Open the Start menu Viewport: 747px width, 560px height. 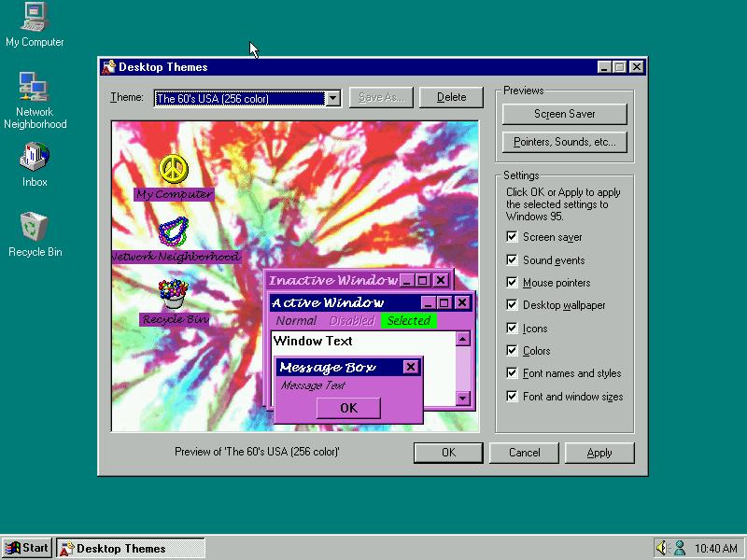(27, 548)
